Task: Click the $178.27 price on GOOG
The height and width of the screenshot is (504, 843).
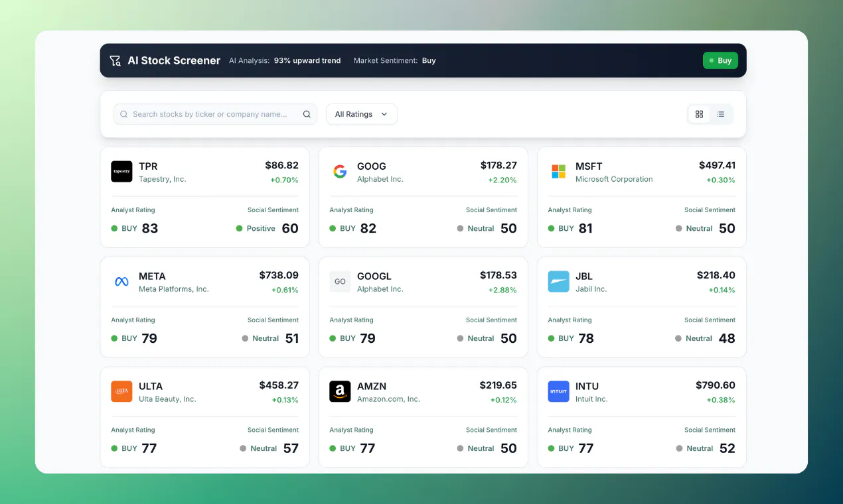Action: 498,165
